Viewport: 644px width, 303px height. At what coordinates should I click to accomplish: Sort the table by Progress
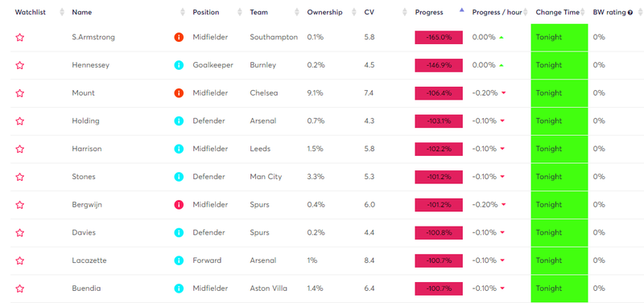pos(429,12)
